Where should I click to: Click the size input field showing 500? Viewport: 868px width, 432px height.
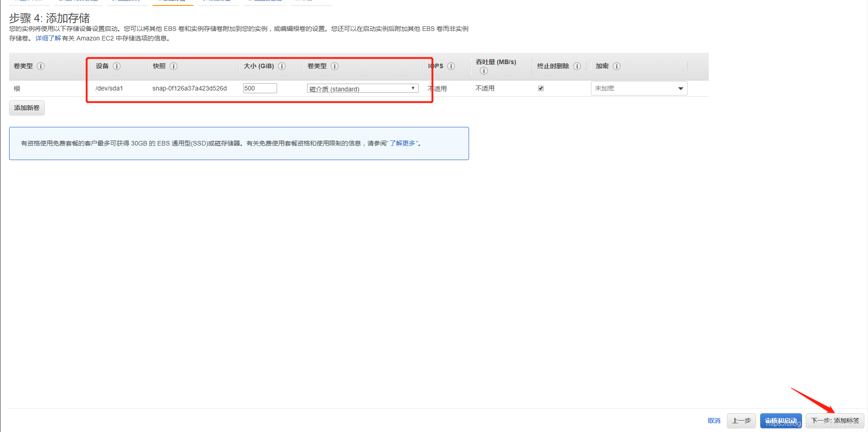[x=260, y=88]
